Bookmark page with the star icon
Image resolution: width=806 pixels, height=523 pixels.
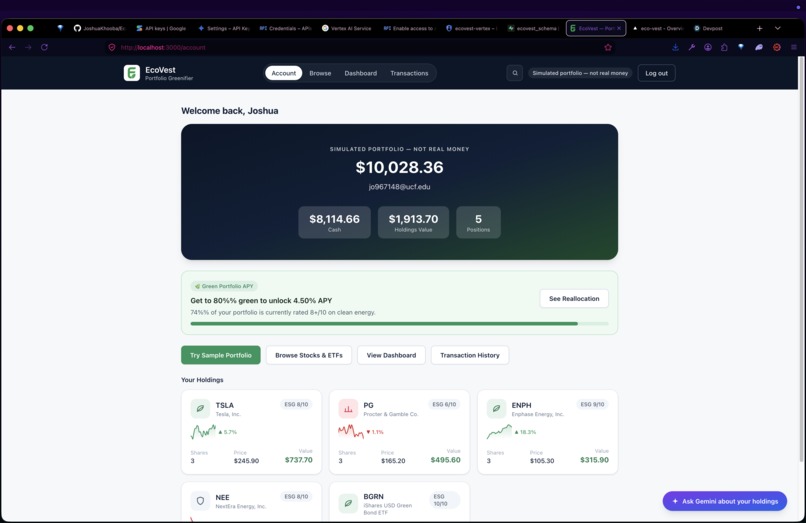pos(608,47)
